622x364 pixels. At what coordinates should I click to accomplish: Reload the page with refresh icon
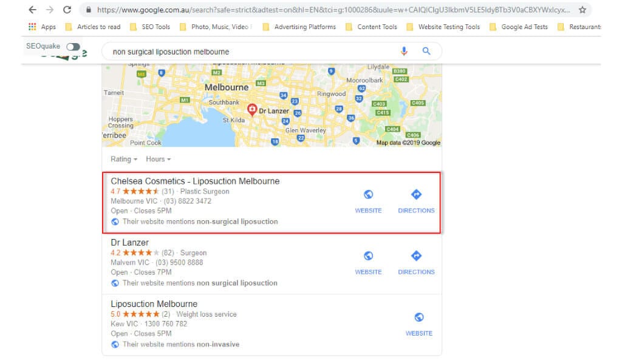tap(67, 10)
